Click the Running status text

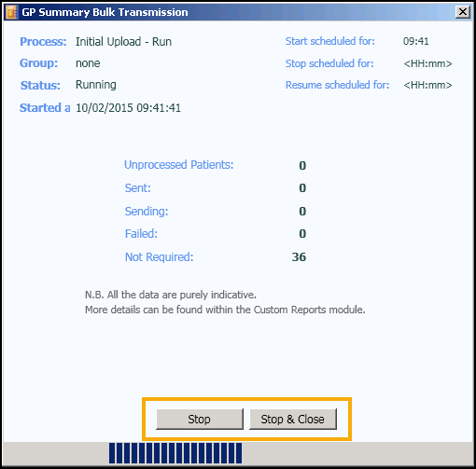(96, 85)
